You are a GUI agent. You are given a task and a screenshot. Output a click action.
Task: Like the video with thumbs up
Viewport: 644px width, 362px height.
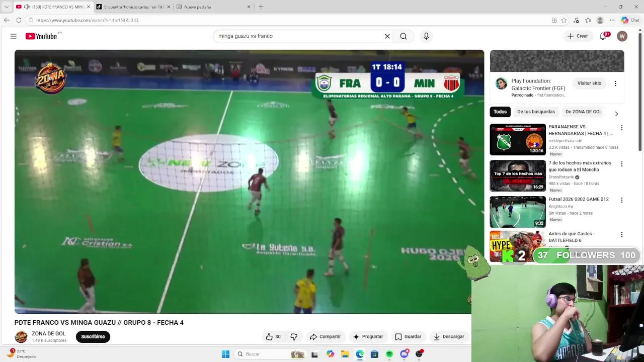click(x=273, y=337)
